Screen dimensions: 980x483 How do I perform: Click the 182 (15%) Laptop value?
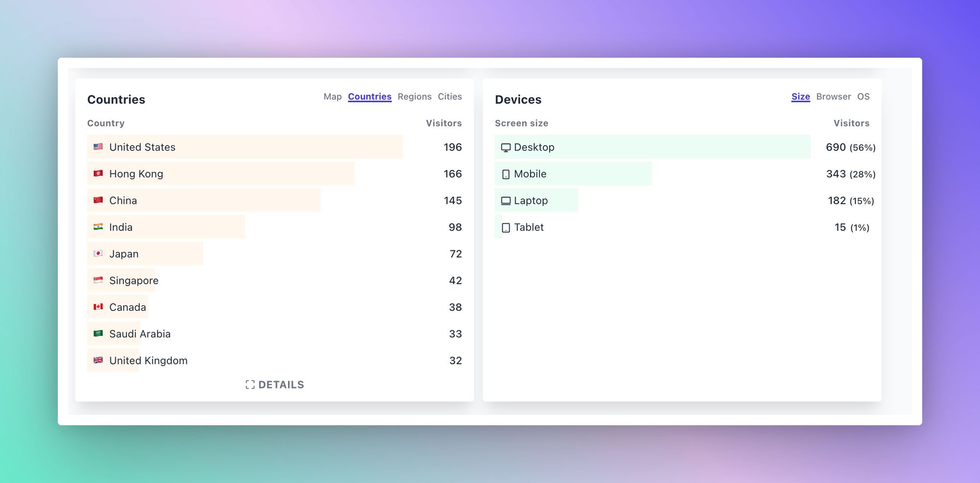tap(851, 200)
